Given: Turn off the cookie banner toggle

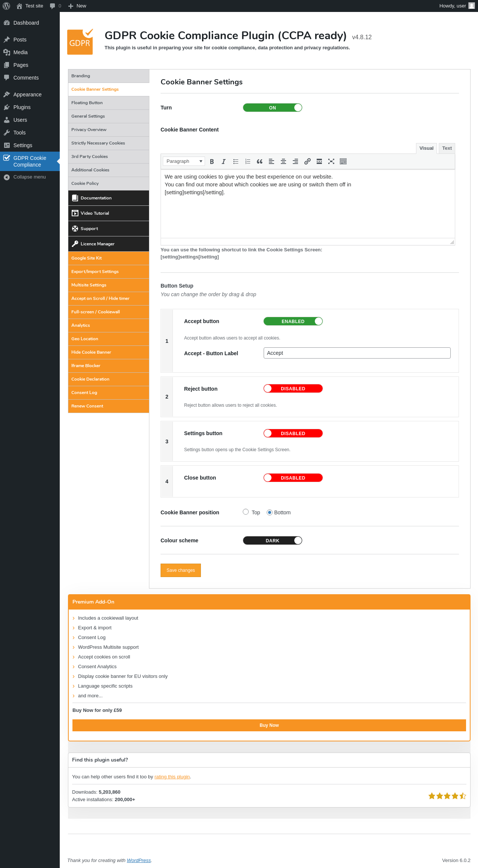Looking at the screenshot, I should (x=273, y=108).
